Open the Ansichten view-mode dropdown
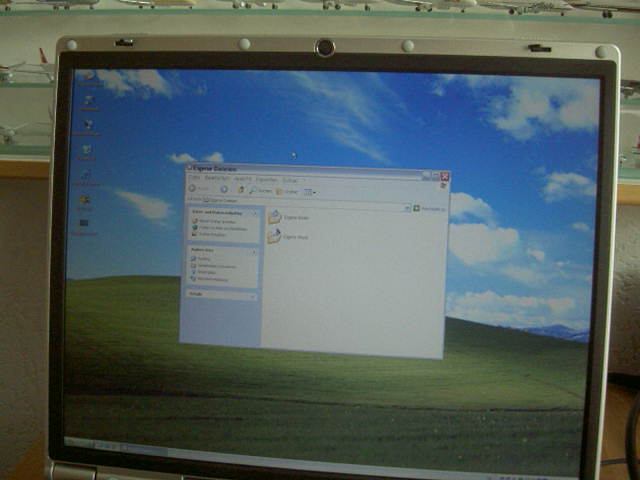The image size is (640, 480). (311, 192)
